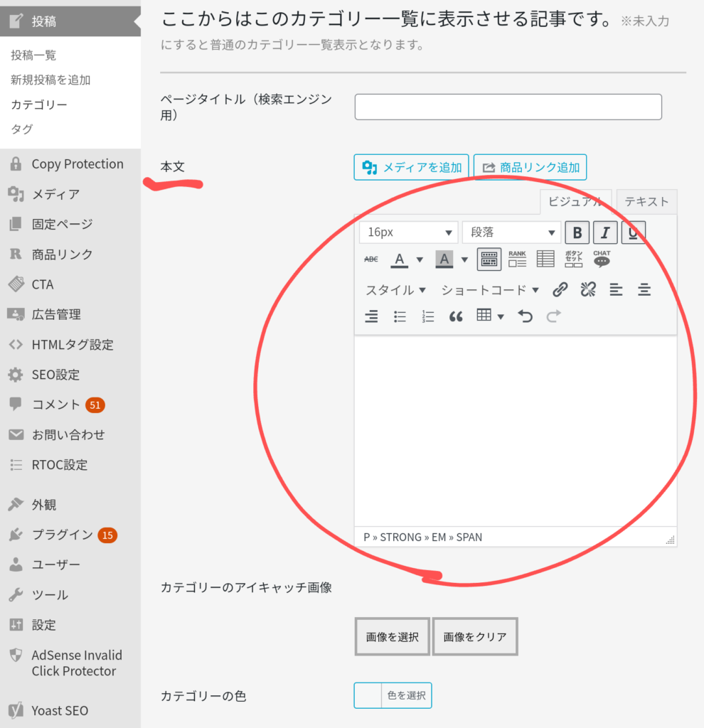Toggle bold formatting in the editor toolbar
The image size is (704, 728).
pos(577,232)
